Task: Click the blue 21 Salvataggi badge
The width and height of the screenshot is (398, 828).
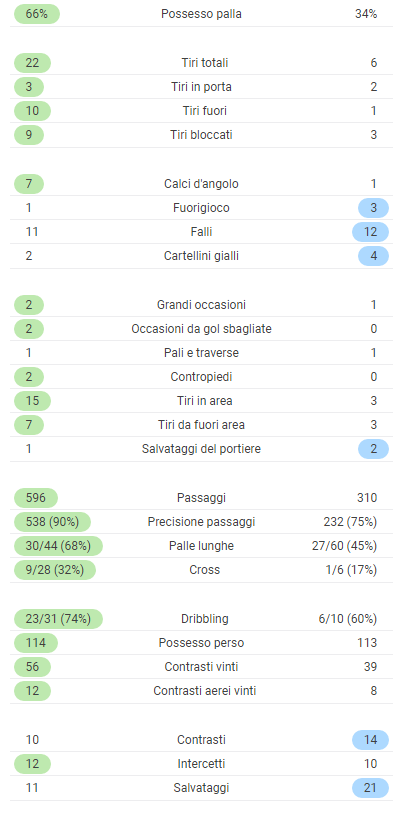Action: [370, 788]
